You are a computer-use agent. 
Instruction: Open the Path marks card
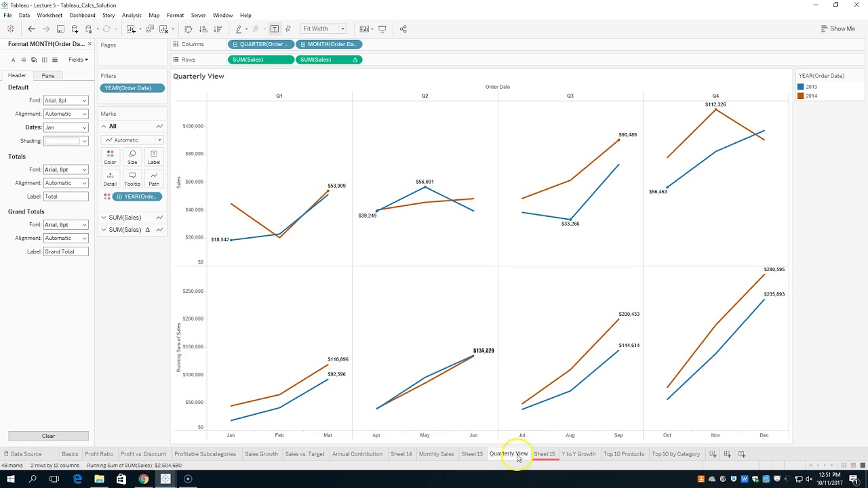[154, 179]
